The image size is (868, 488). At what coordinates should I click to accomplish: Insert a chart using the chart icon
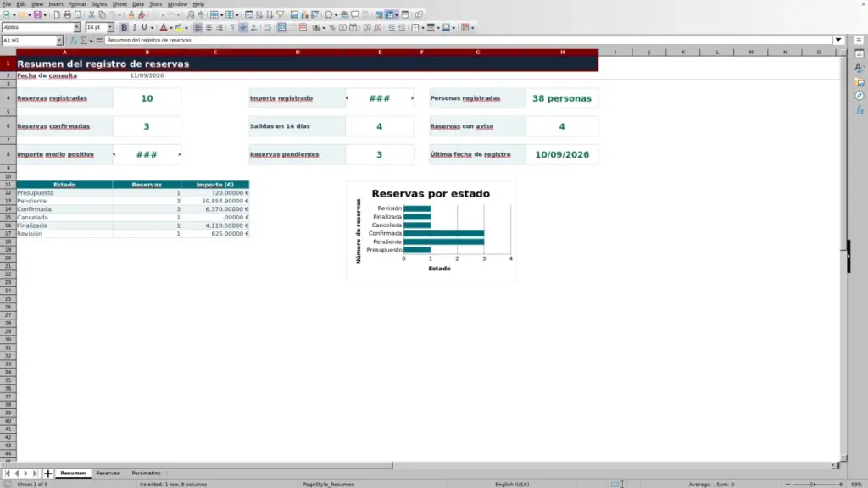[304, 14]
